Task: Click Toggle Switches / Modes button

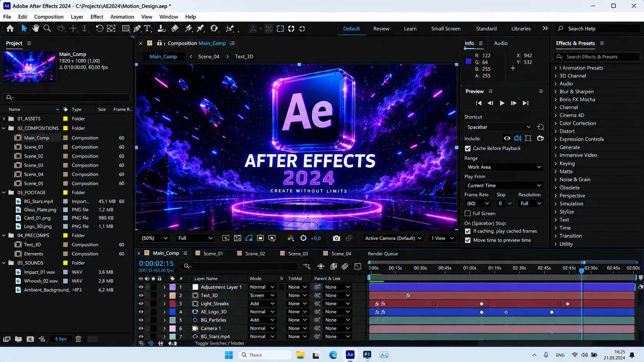Action: [220, 343]
